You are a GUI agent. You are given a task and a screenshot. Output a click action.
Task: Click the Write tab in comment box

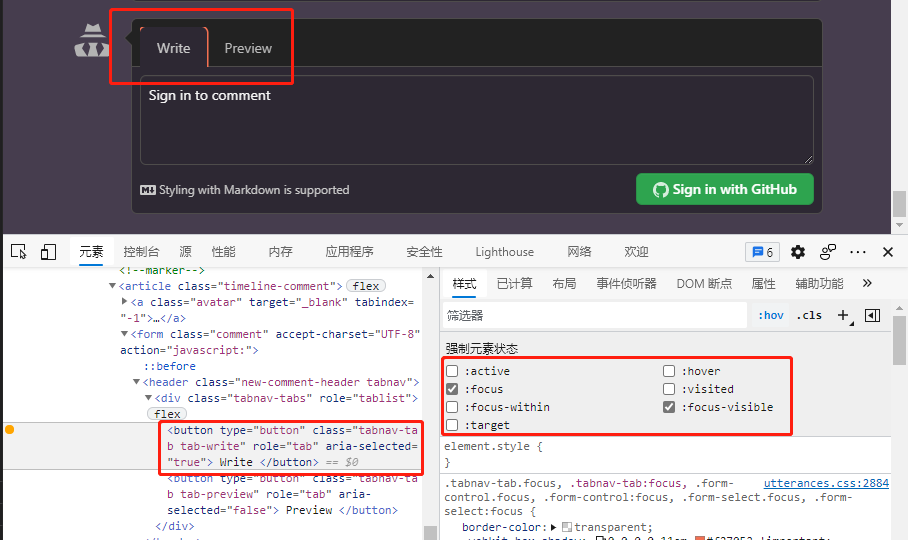point(173,48)
